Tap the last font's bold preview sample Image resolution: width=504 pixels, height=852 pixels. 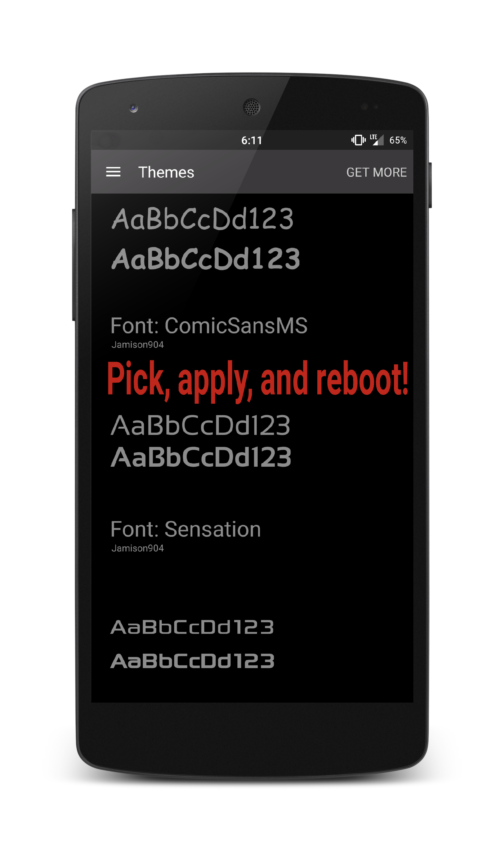(193, 661)
